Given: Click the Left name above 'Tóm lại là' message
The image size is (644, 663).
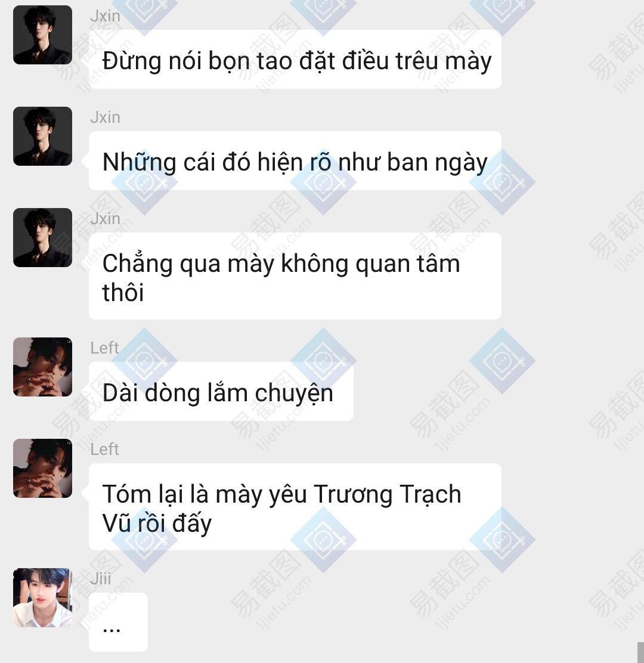Looking at the screenshot, I should [104, 450].
